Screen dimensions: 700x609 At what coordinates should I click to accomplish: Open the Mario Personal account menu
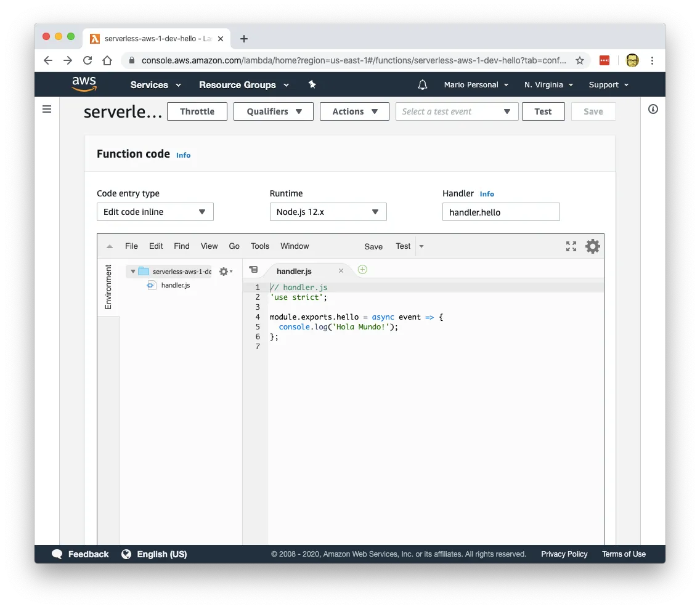(x=476, y=85)
